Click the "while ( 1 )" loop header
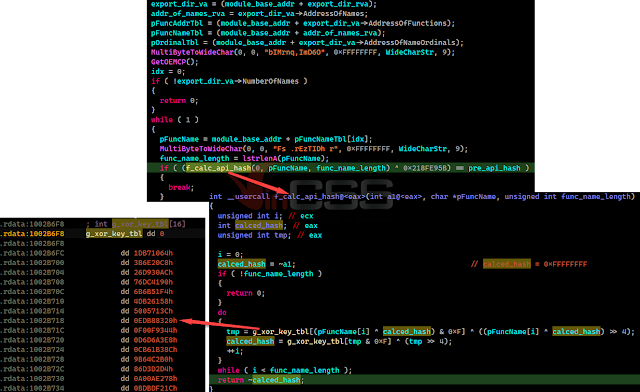640x392 pixels. tap(175, 120)
